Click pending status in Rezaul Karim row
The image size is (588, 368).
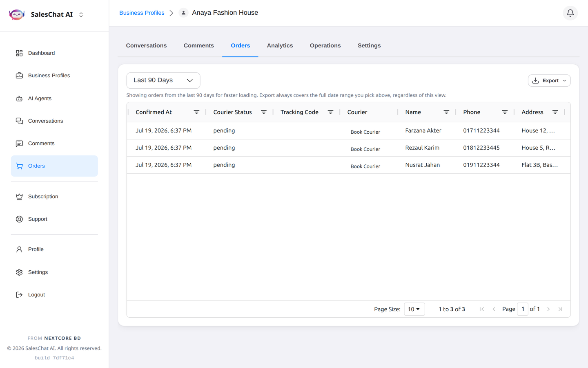coord(224,148)
